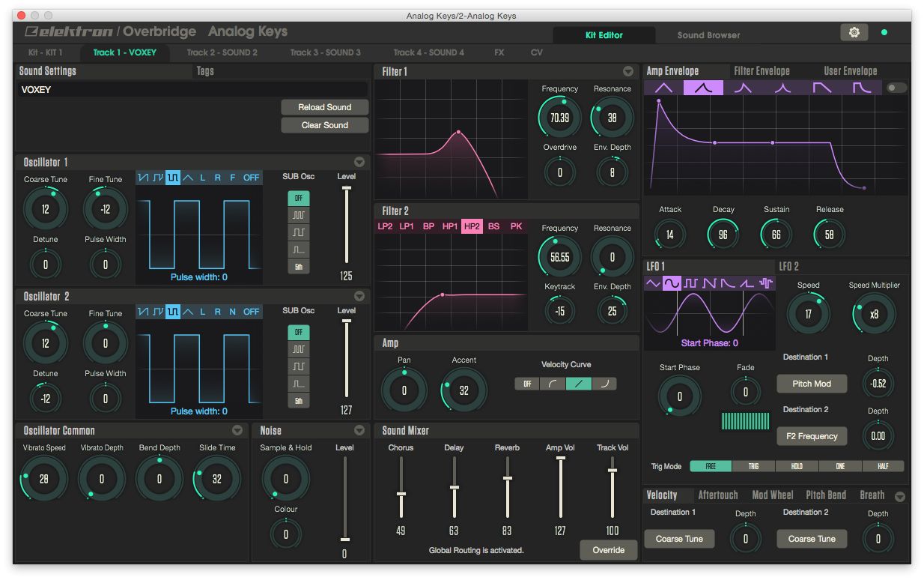Open settings gear in header
The width and height of the screenshot is (924, 580).
[854, 32]
